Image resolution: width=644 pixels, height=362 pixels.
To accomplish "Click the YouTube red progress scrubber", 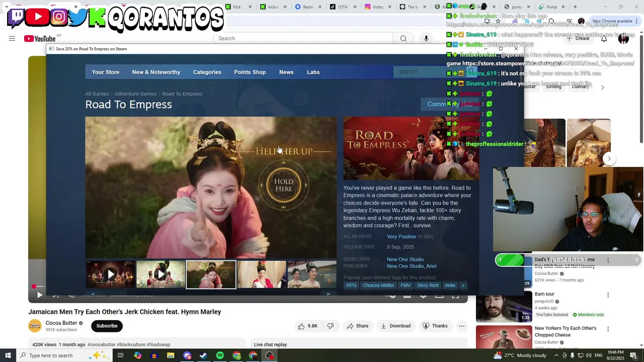I will click(34, 287).
